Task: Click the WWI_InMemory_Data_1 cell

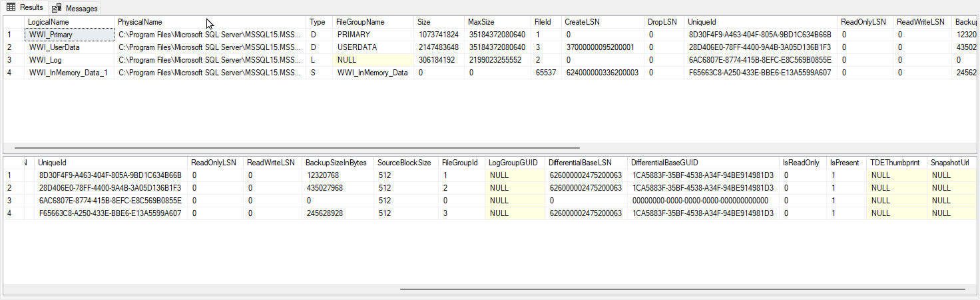Action: tap(68, 73)
